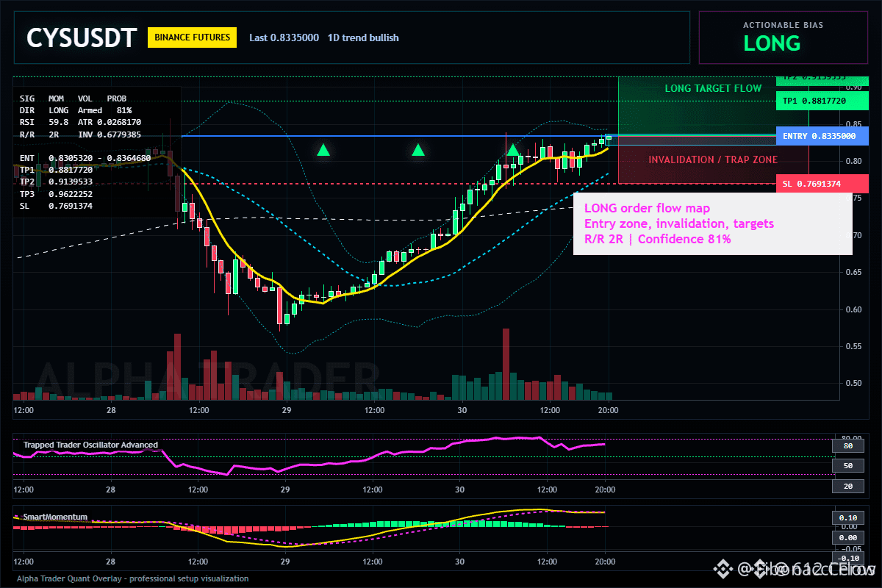Click the 0.60 price axis label
The image size is (882, 588).
[855, 309]
